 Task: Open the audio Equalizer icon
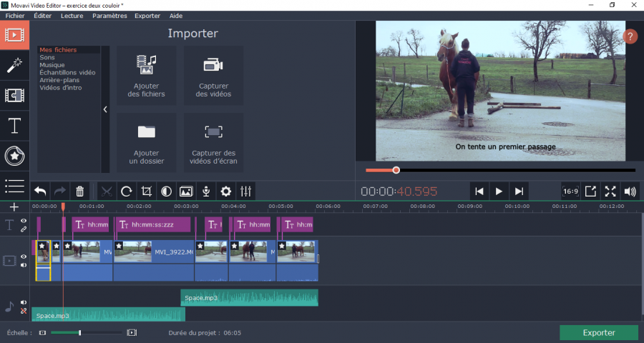click(246, 192)
